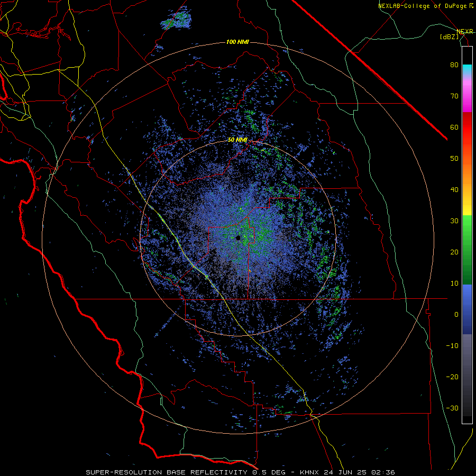Click the '100 NMI' range ring label

tap(237, 42)
